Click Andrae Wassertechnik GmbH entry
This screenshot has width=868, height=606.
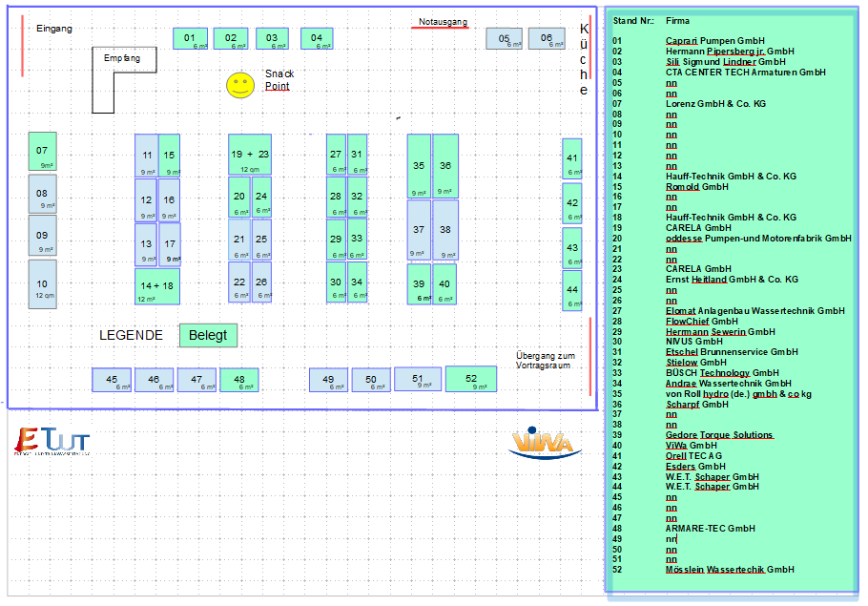coord(729,384)
